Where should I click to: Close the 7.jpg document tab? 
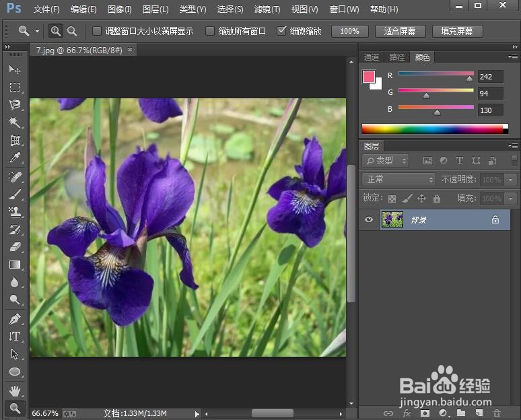tap(130, 50)
